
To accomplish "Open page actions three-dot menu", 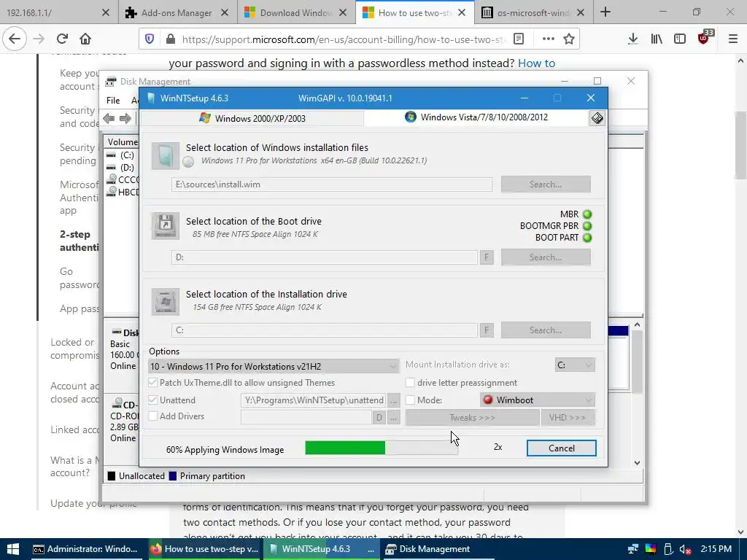I will [x=549, y=39].
